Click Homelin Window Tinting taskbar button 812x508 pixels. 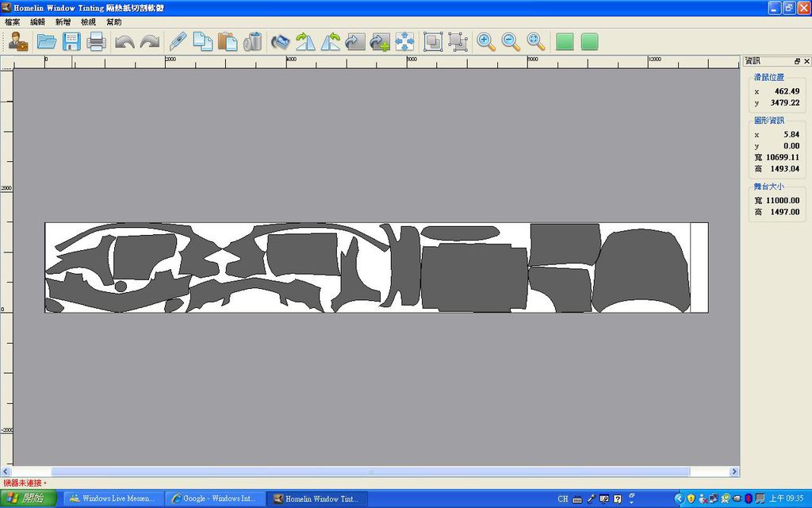click(317, 498)
